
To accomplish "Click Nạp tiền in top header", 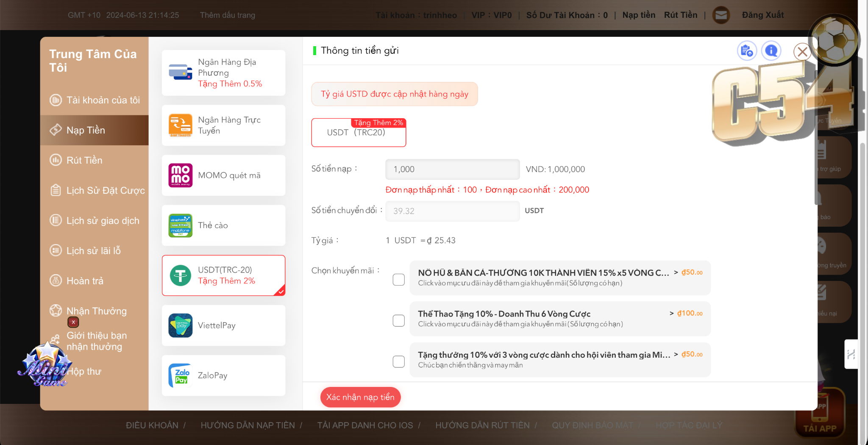I will (639, 15).
